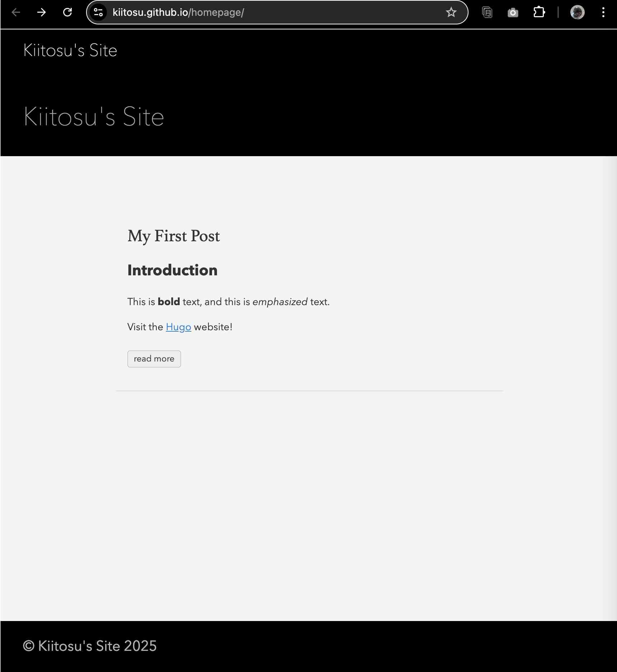Image resolution: width=617 pixels, height=672 pixels.
Task: Click the browser back arrow
Action: point(16,13)
